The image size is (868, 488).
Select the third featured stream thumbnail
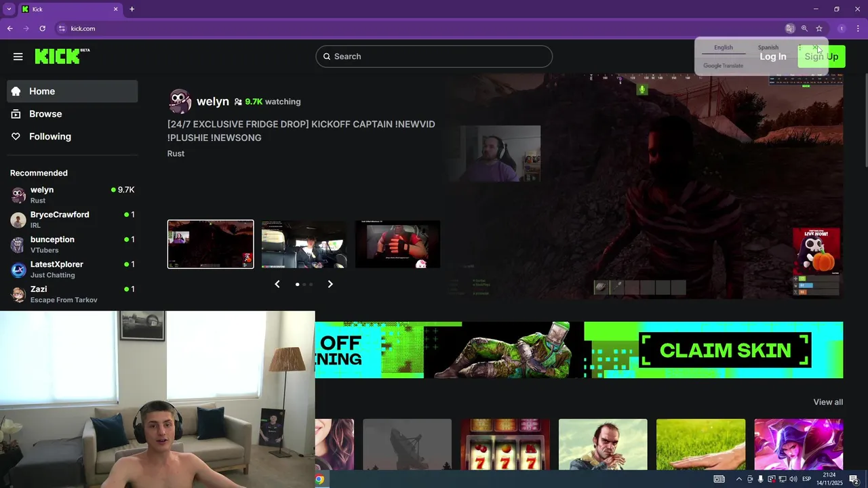coord(397,244)
